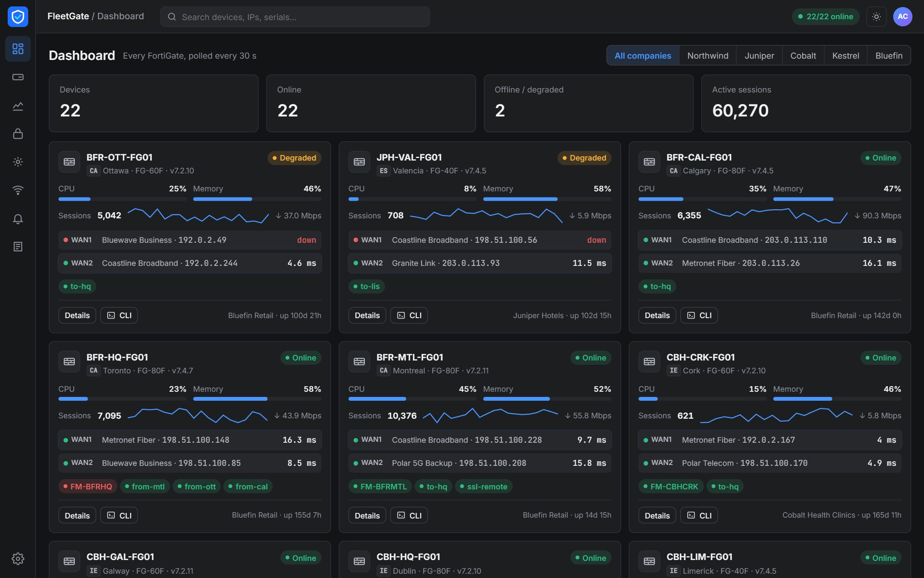The image size is (924, 578).
Task: Click the ssl-remote tunnel tag
Action: pos(483,486)
